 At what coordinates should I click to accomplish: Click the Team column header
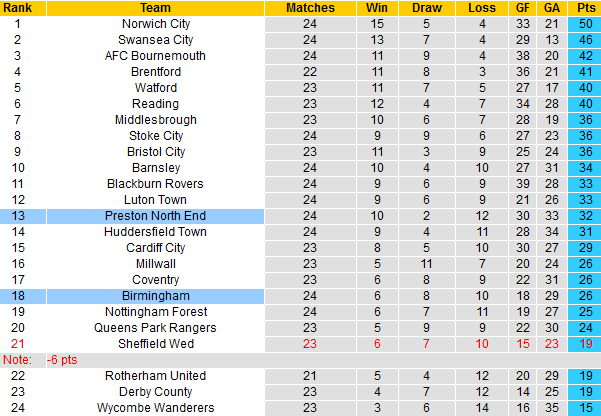(155, 7)
